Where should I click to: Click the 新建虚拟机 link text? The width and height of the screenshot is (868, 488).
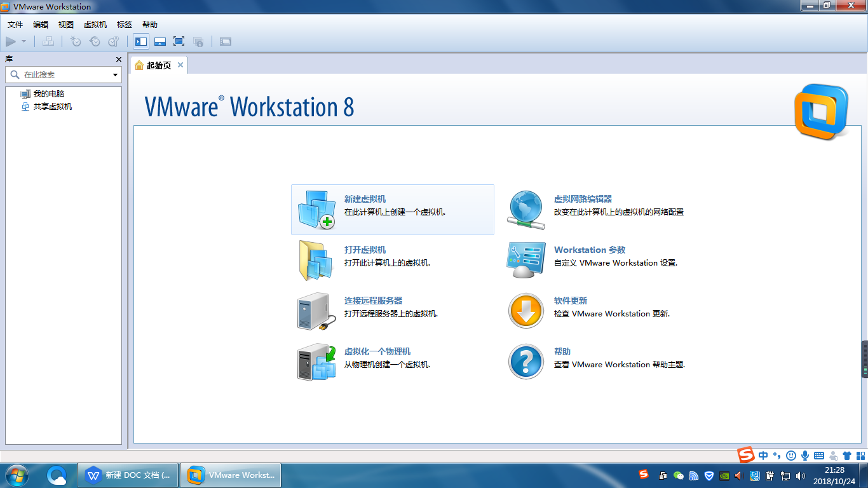[x=365, y=199]
